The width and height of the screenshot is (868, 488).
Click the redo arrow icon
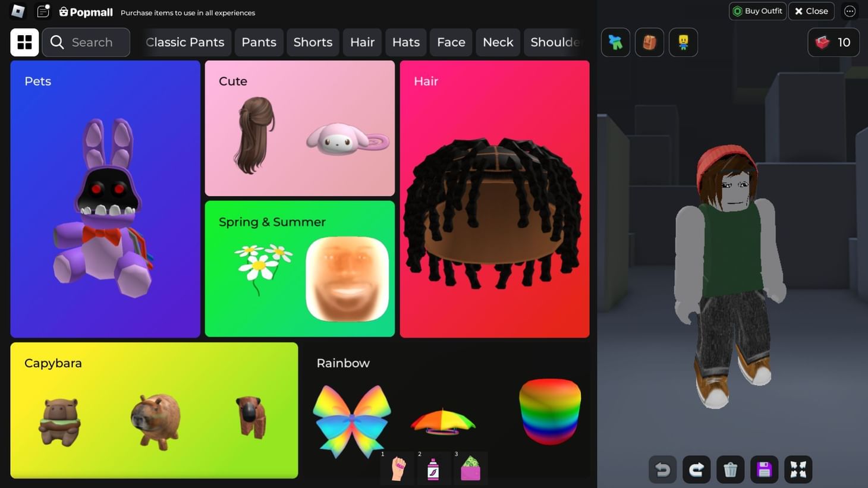(697, 469)
